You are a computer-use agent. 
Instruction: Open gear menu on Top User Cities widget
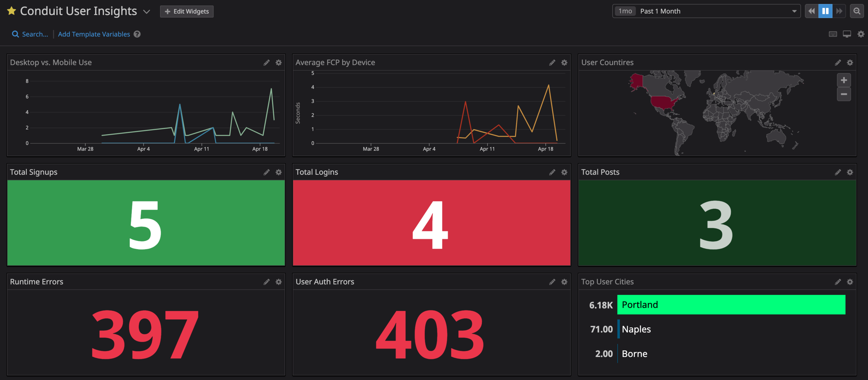point(850,282)
